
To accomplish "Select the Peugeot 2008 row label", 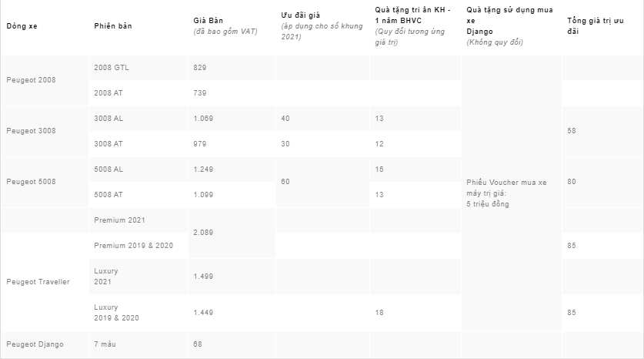I will click(31, 80).
